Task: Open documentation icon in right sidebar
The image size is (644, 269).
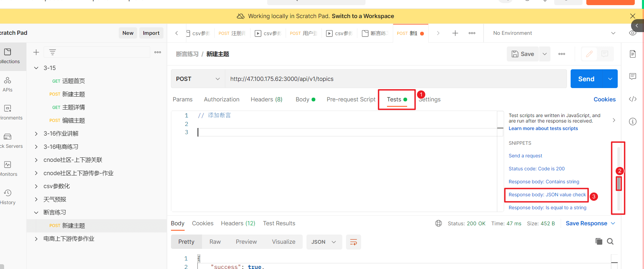Action: pos(633,54)
